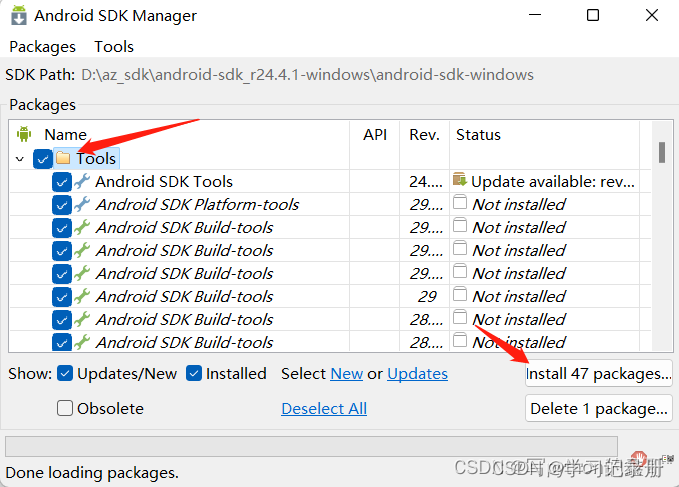Click the green wrench icon of the last Build-tools row
The height and width of the screenshot is (487, 679).
point(82,342)
